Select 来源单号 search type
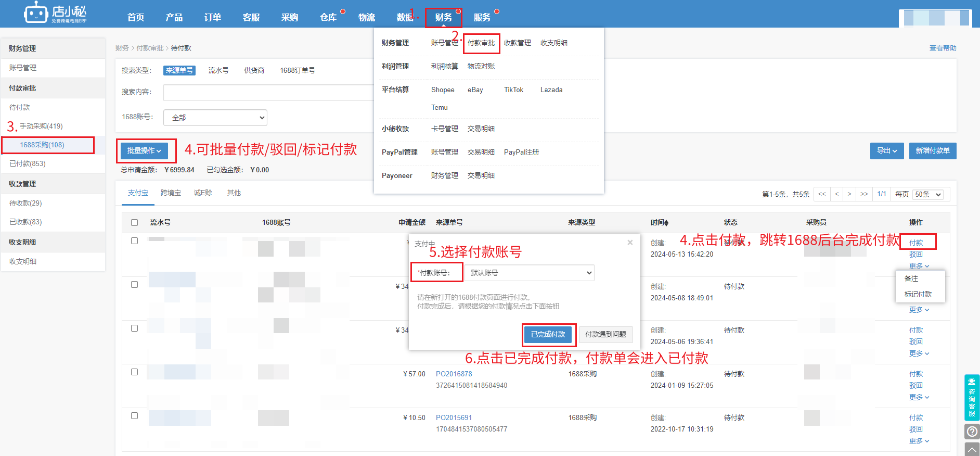 point(179,70)
